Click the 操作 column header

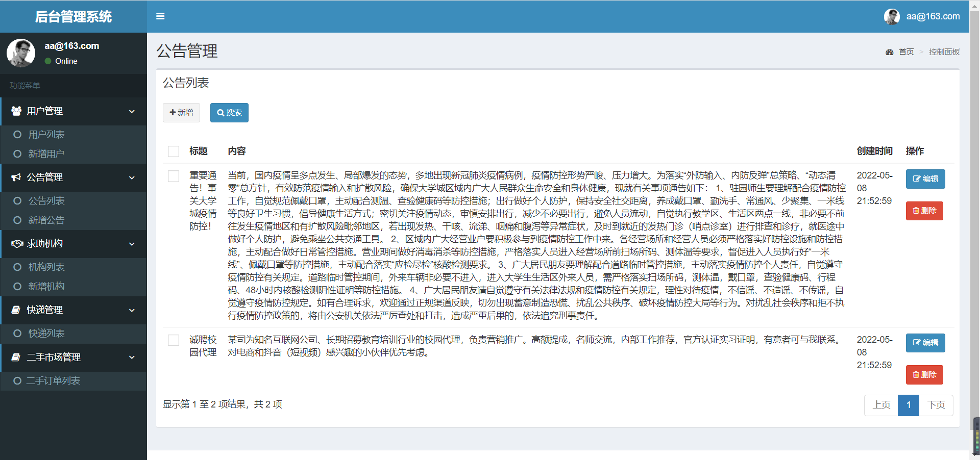point(915,151)
